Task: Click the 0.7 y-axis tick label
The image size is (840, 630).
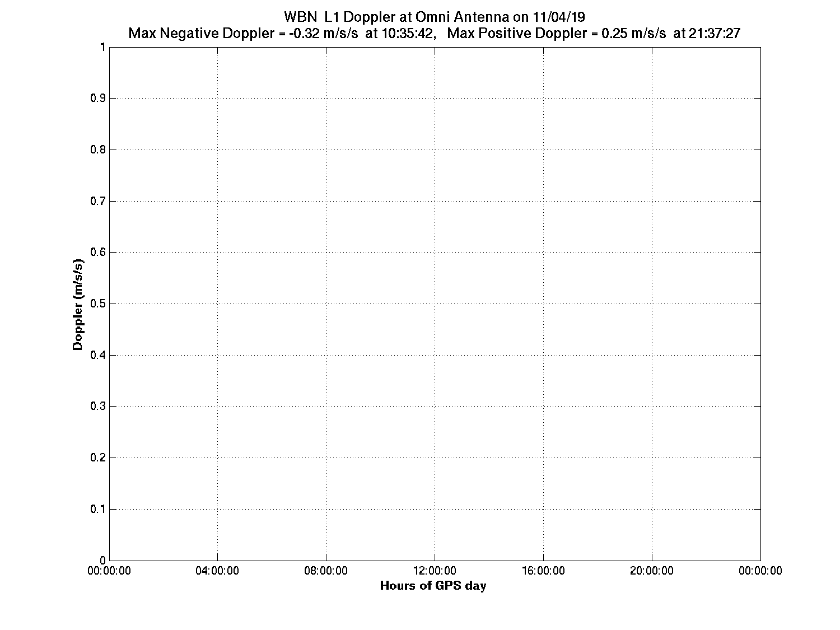Action: coord(98,201)
